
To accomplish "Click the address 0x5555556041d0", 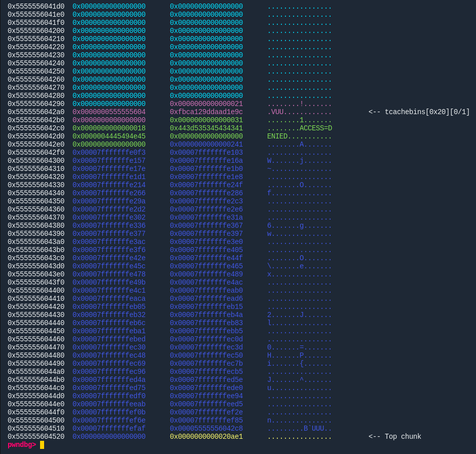I will coord(36,7).
